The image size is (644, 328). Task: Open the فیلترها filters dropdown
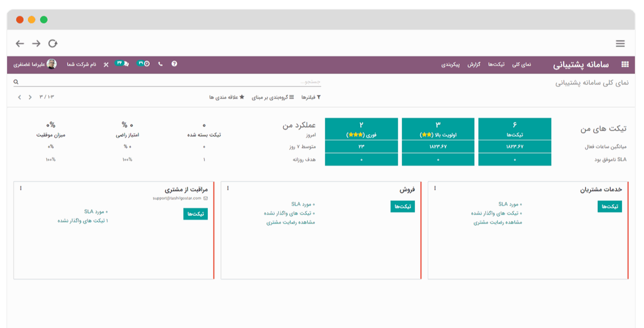coord(311,97)
